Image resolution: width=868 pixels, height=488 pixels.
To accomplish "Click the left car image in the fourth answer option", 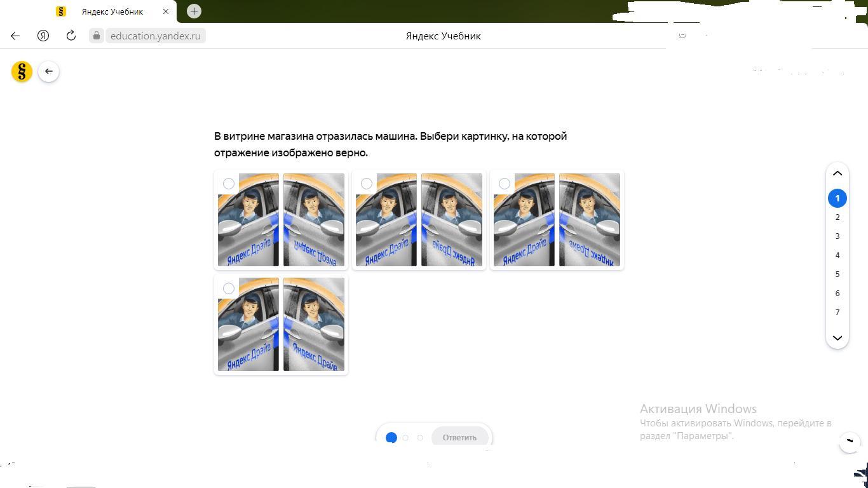I will [248, 324].
